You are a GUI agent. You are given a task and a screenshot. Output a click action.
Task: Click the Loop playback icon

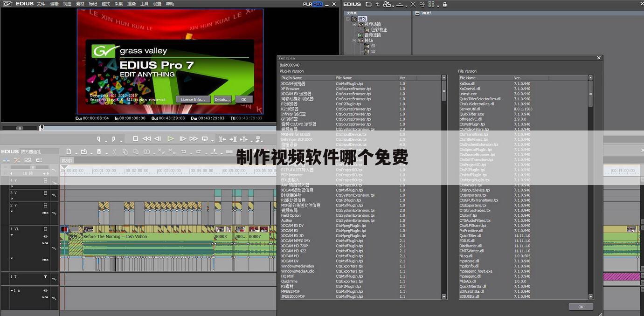(205, 139)
